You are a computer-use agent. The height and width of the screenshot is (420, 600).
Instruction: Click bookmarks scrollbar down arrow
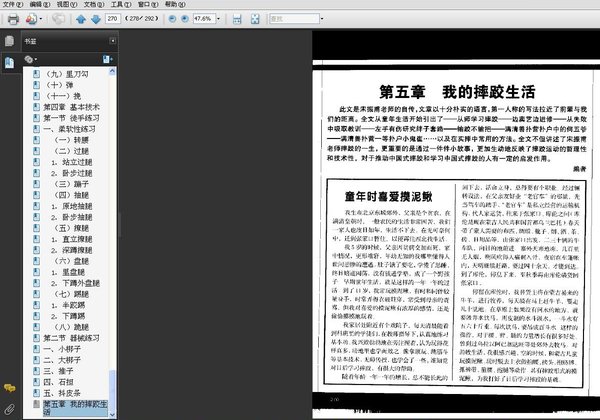pyautogui.click(x=112, y=415)
